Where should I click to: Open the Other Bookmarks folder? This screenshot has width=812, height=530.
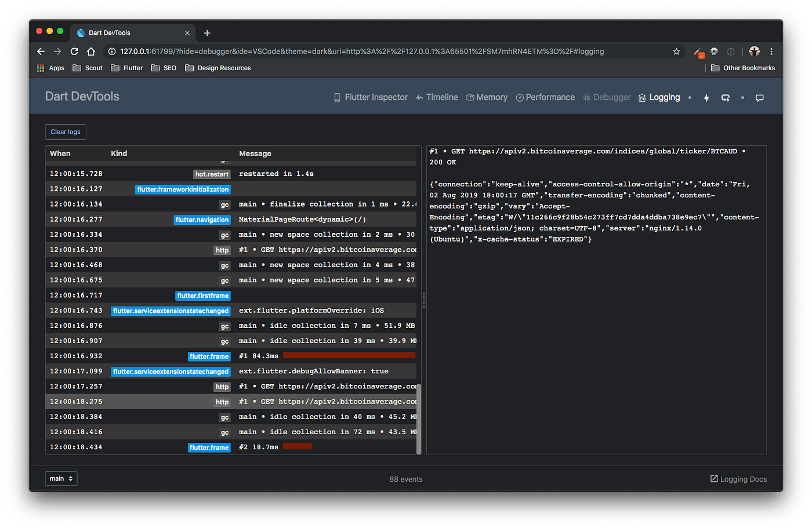click(743, 68)
